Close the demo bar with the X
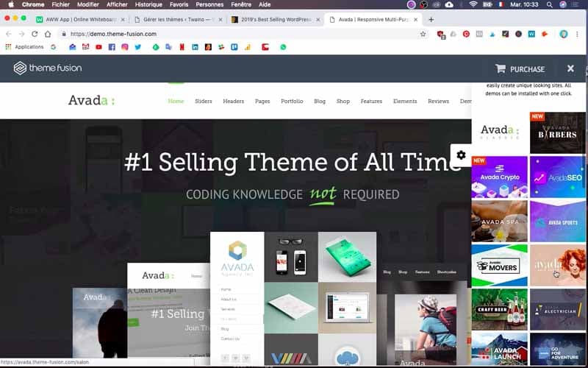 (x=570, y=68)
